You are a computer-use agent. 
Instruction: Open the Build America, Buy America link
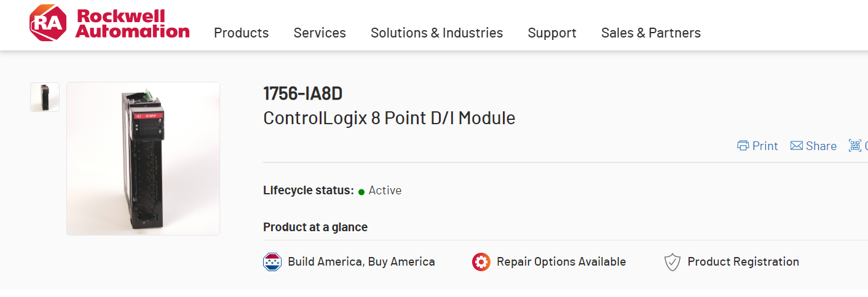[x=361, y=262]
